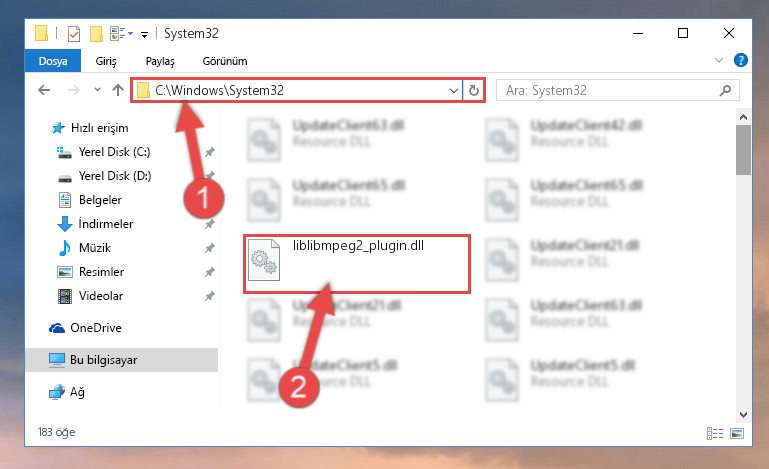The image size is (769, 469).
Task: Click the search magnifier icon
Action: point(725,90)
